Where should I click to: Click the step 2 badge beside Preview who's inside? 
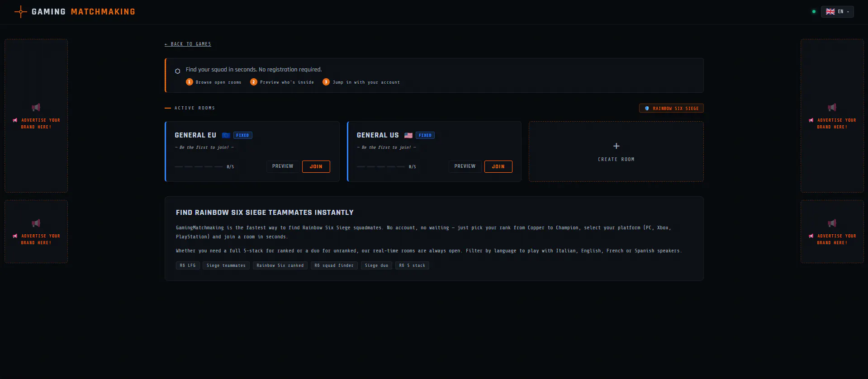pyautogui.click(x=254, y=82)
